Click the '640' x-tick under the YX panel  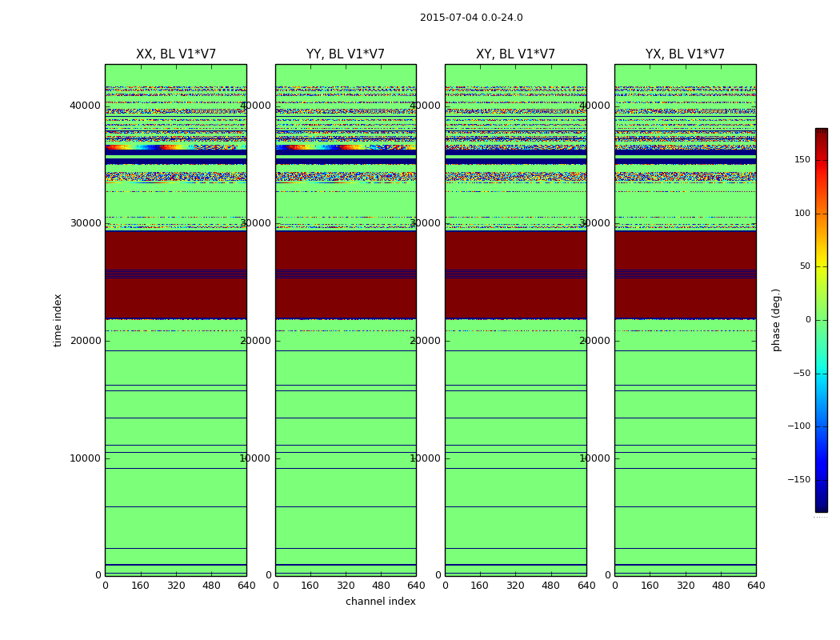click(756, 586)
